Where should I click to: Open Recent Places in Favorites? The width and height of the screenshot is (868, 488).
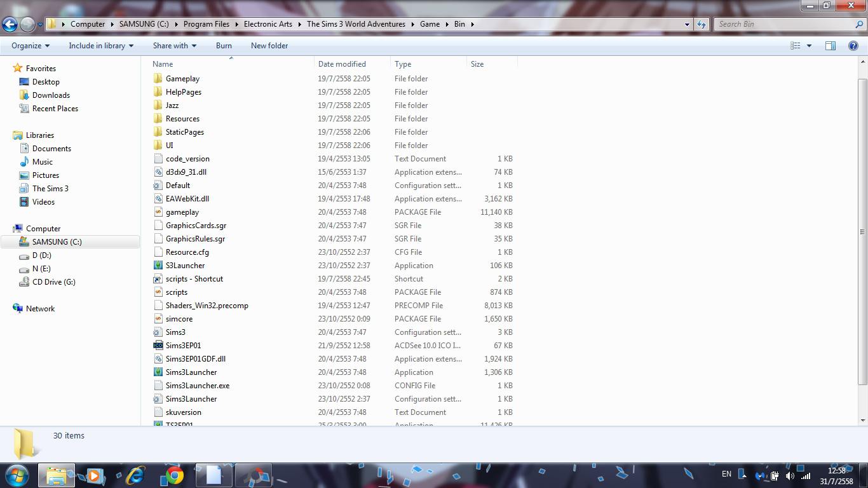(55, 109)
